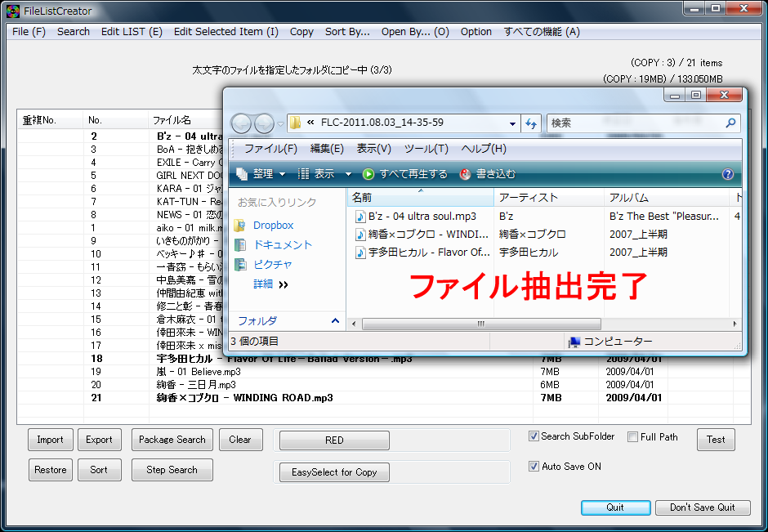Click the back navigation arrow in Explorer
This screenshot has height=532, width=768.
pyautogui.click(x=242, y=123)
